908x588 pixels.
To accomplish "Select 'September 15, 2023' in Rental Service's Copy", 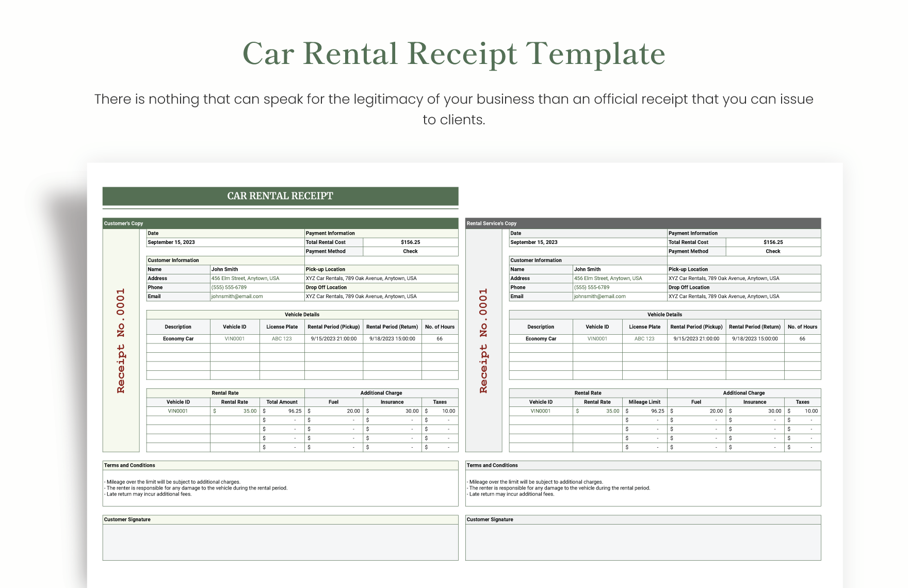I will [534, 242].
